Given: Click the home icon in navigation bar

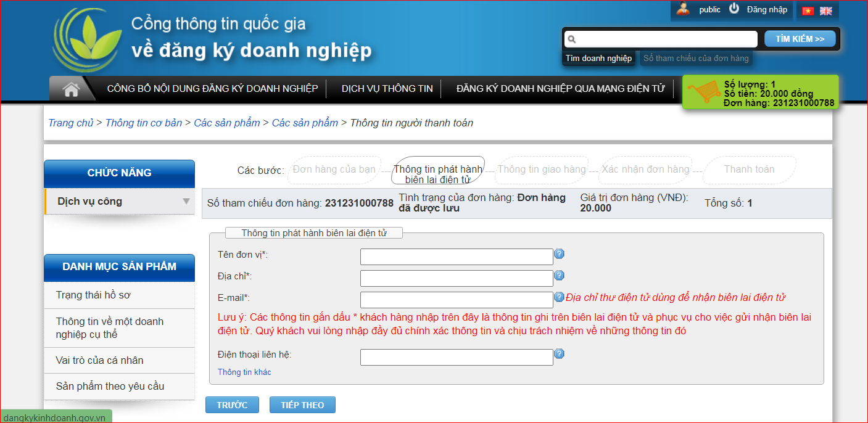Looking at the screenshot, I should click(71, 89).
